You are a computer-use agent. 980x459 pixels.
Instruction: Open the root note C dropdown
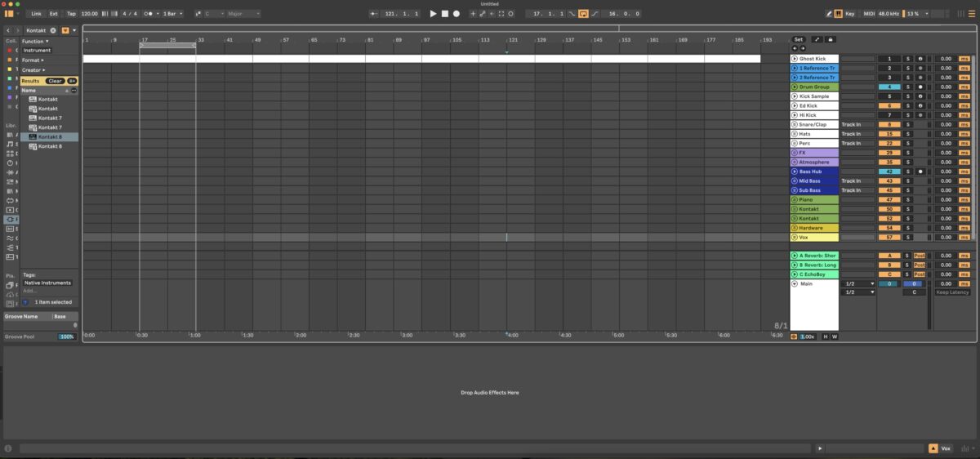click(x=213, y=14)
